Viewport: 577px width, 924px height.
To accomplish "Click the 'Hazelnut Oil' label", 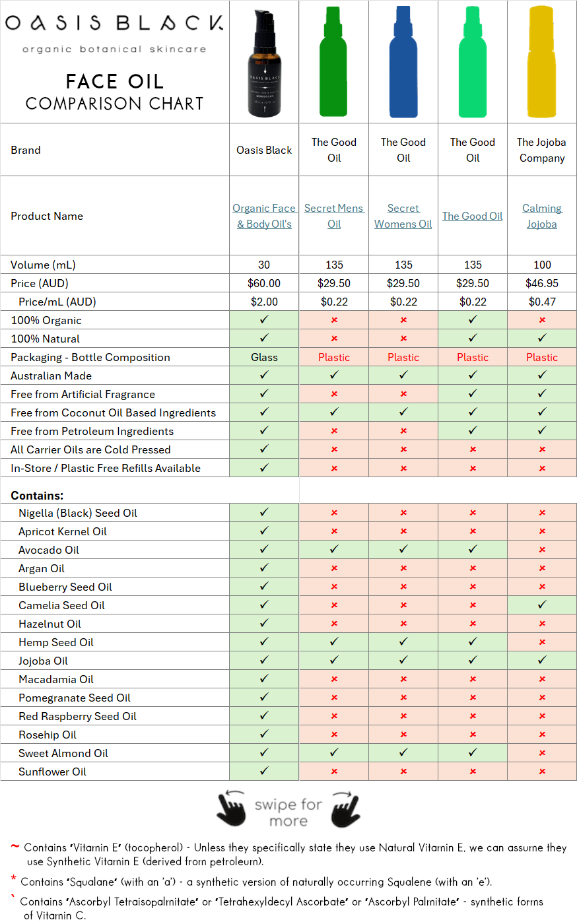I will [50, 624].
